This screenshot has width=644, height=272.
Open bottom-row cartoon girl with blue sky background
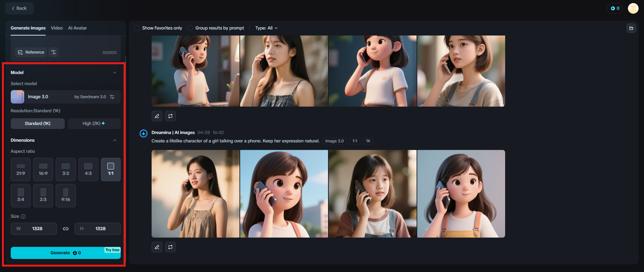tap(284, 194)
